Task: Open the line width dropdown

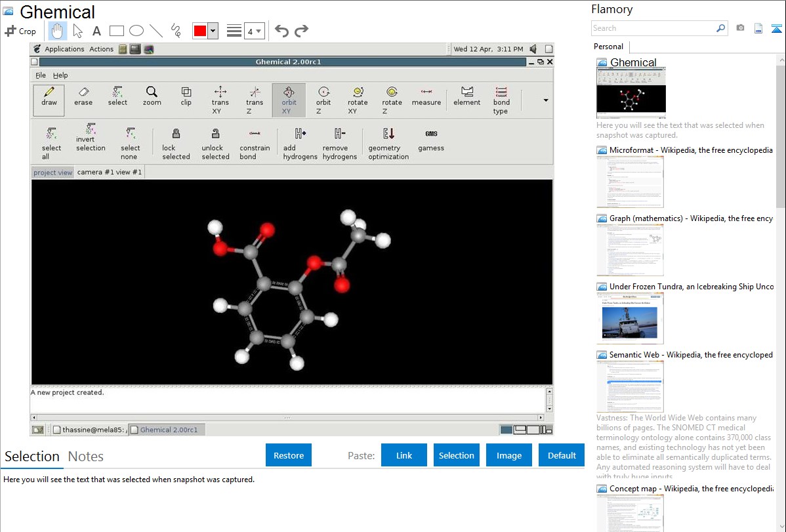Action: [x=254, y=31]
